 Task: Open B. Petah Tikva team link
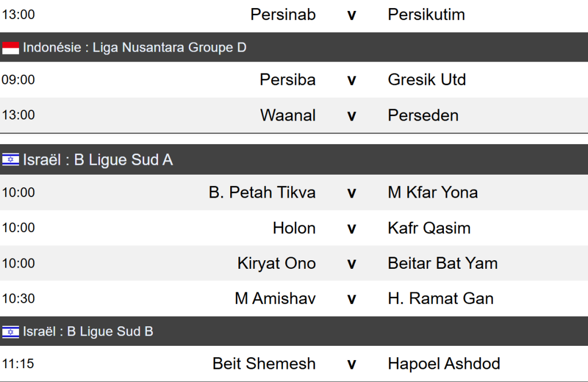click(x=262, y=192)
